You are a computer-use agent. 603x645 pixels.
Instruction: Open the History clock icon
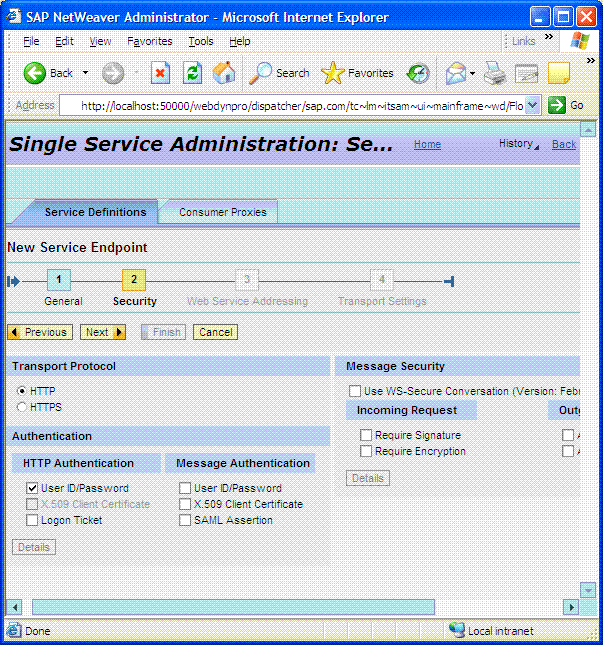pyautogui.click(x=418, y=74)
